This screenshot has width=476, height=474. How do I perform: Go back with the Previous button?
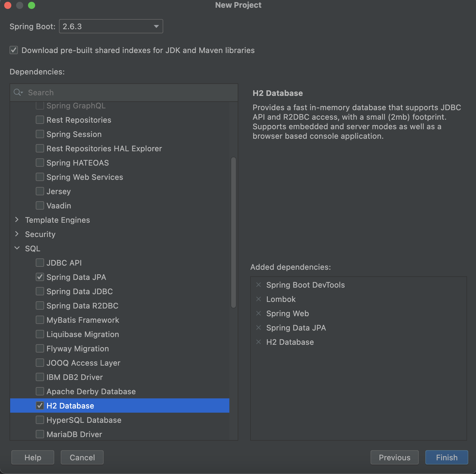point(395,457)
